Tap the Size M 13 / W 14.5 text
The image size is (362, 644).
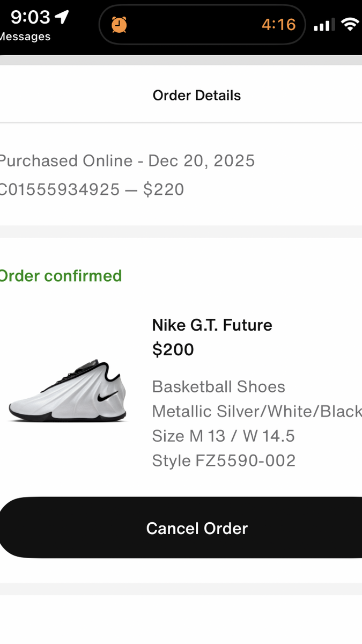tap(223, 436)
